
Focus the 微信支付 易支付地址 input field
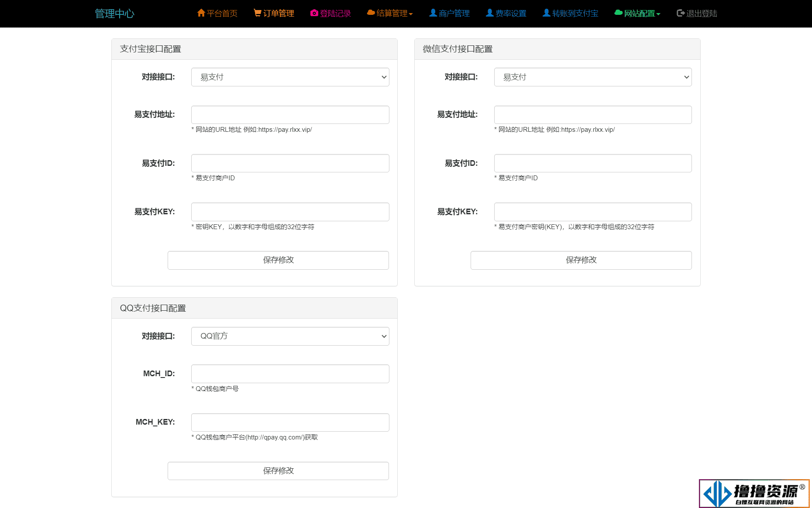(593, 115)
